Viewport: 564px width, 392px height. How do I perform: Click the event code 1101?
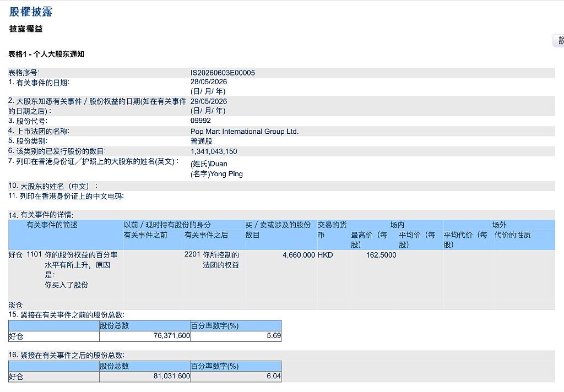(34, 254)
